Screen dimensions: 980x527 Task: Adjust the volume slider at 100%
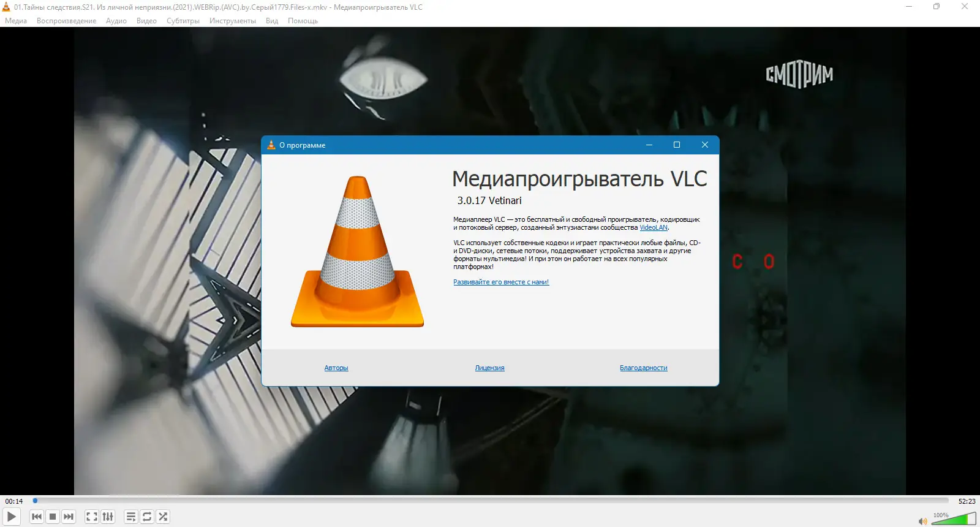tap(954, 519)
